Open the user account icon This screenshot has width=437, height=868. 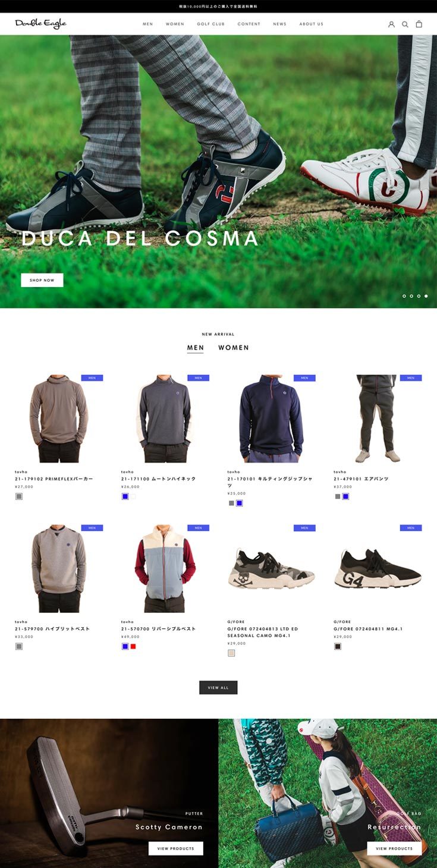click(391, 24)
